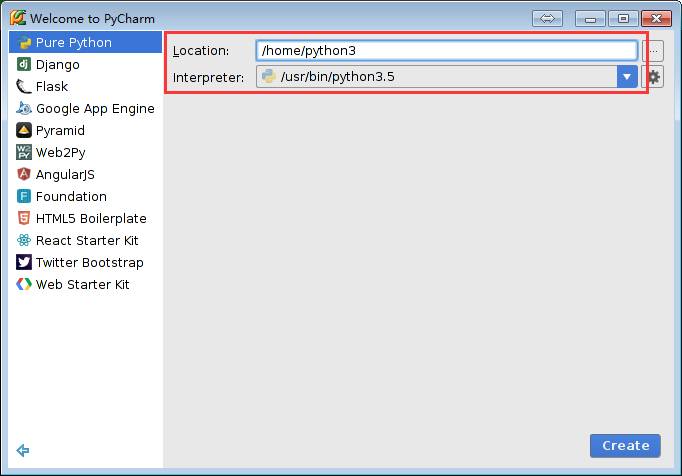The height and width of the screenshot is (476, 682).
Task: Click the Web2Py icon
Action: click(24, 152)
